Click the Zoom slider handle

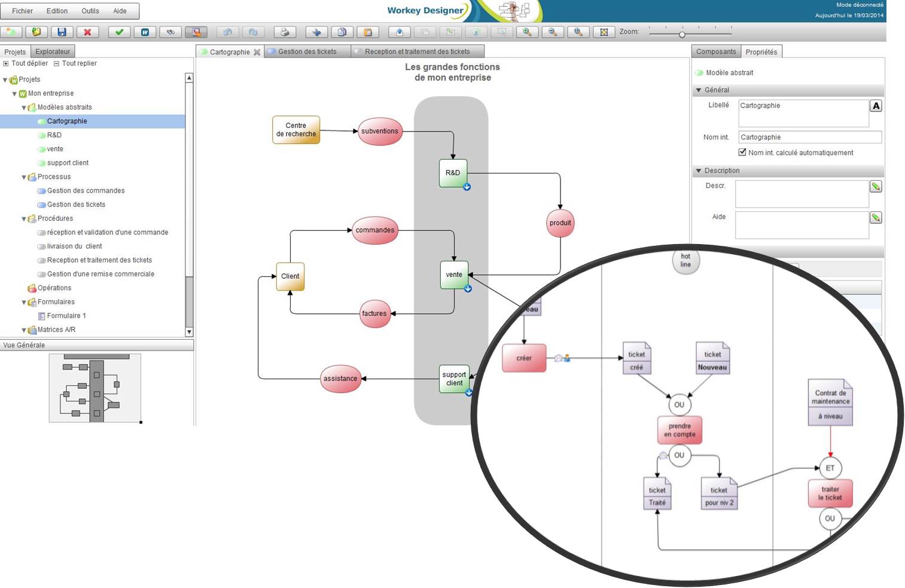pos(682,34)
